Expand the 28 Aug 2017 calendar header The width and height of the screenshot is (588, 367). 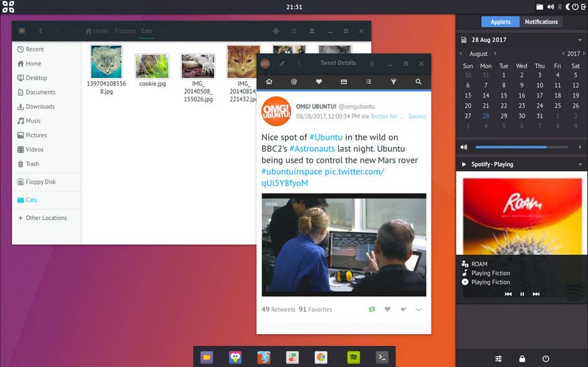pyautogui.click(x=580, y=40)
